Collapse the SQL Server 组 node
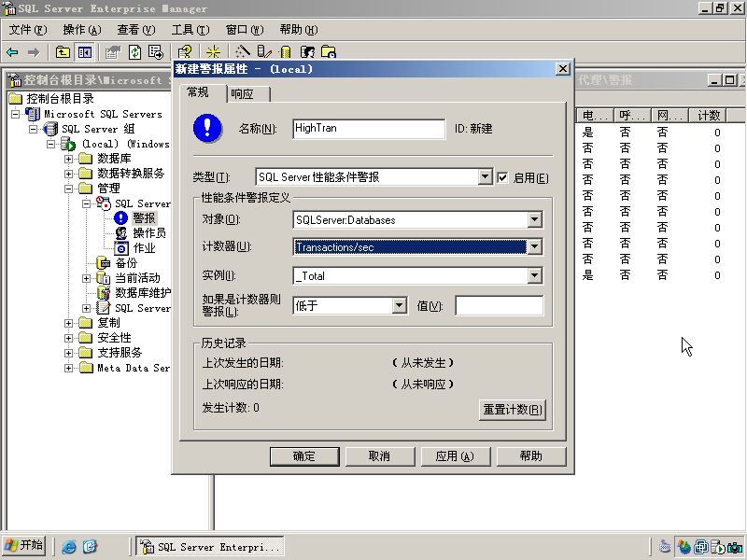Image resolution: width=747 pixels, height=560 pixels. pyautogui.click(x=33, y=129)
